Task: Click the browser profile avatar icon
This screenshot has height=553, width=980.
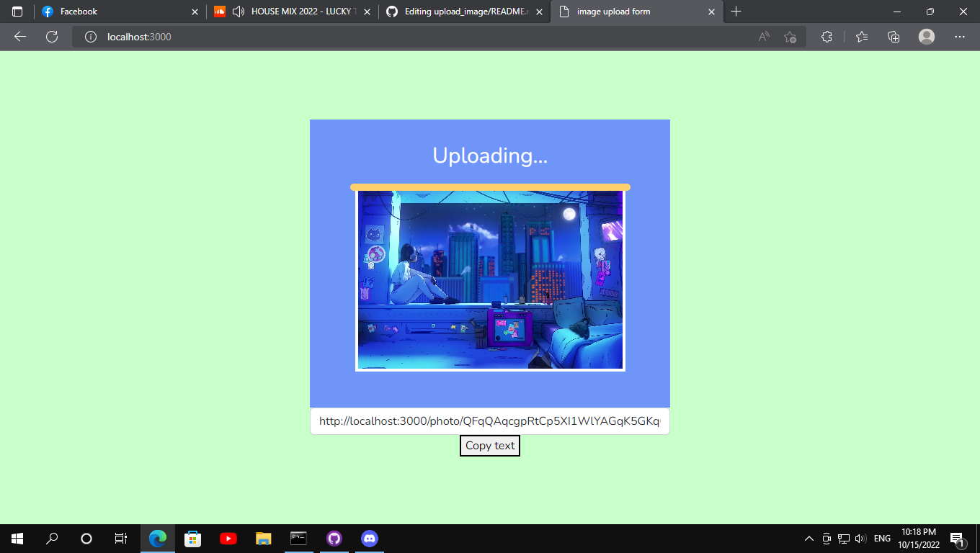Action: click(927, 37)
